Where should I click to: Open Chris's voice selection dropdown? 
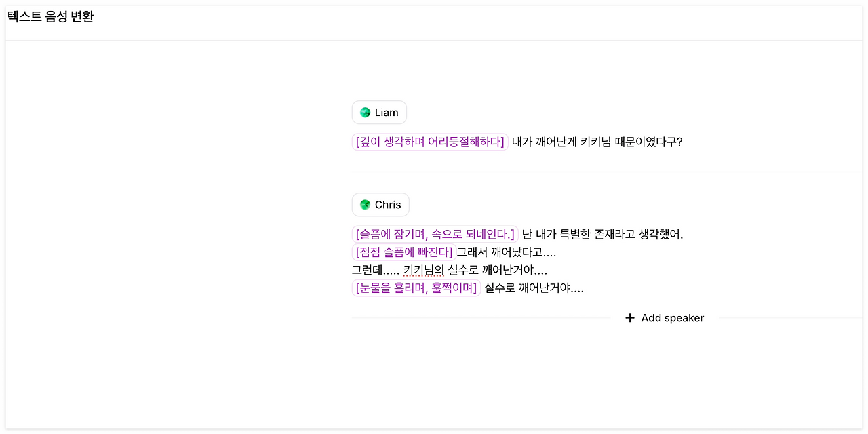click(x=380, y=204)
